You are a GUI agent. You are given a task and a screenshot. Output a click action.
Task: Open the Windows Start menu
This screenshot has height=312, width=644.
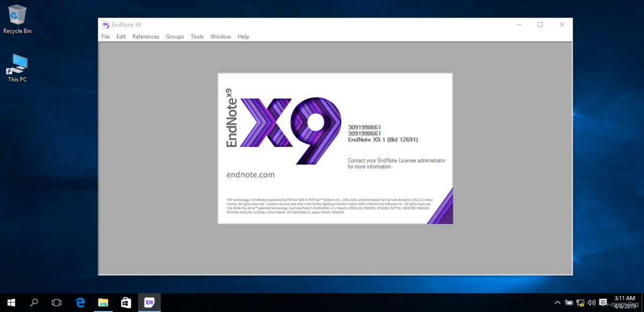[x=11, y=302]
